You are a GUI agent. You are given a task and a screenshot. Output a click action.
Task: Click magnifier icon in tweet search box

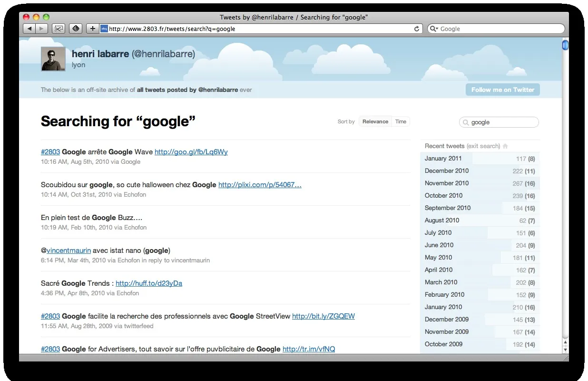tap(465, 122)
